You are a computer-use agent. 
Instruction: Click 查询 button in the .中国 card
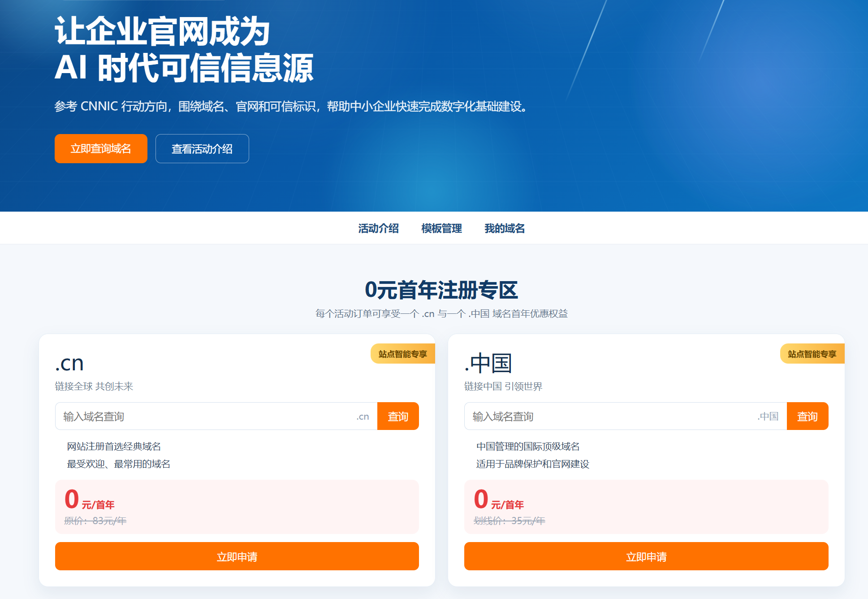(x=808, y=416)
